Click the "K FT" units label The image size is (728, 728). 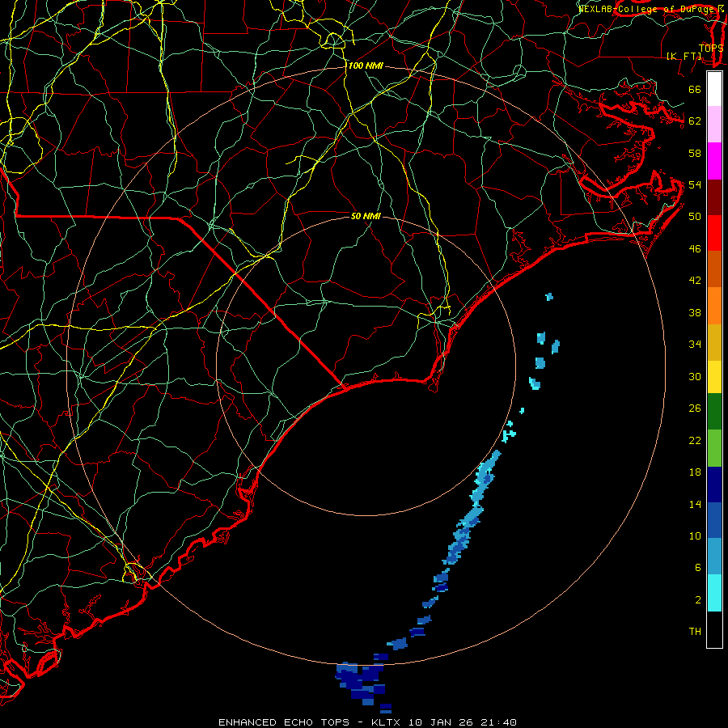684,56
